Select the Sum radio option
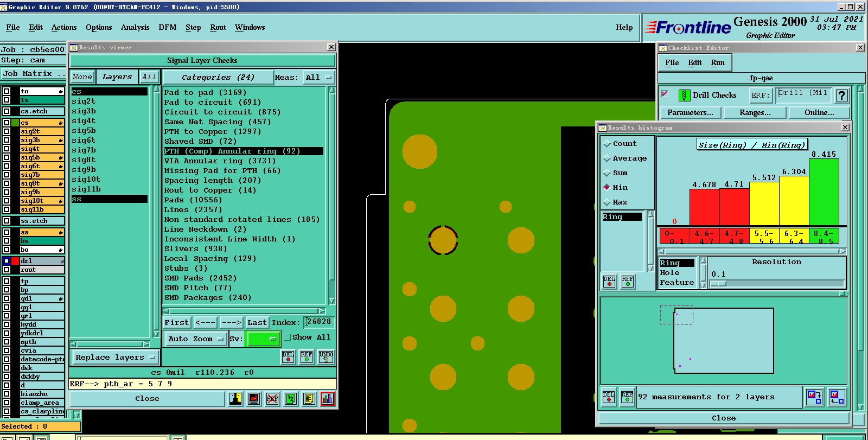The width and height of the screenshot is (868, 440). tap(607, 173)
